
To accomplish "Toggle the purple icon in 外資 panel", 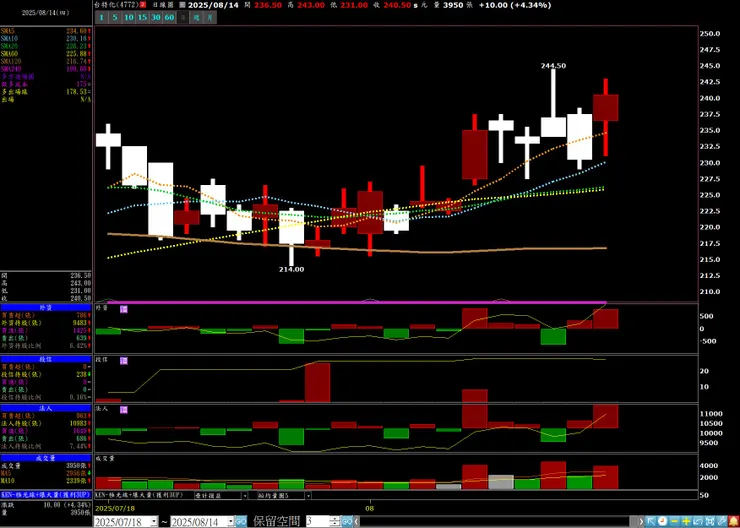I will coord(124,309).
